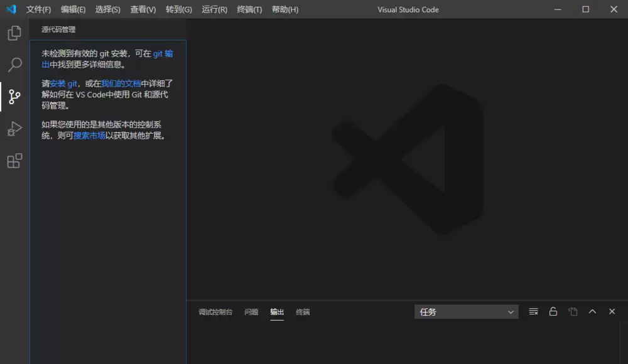Maximize the bottom panel with chevron
This screenshot has height=364, width=628.
pyautogui.click(x=592, y=311)
